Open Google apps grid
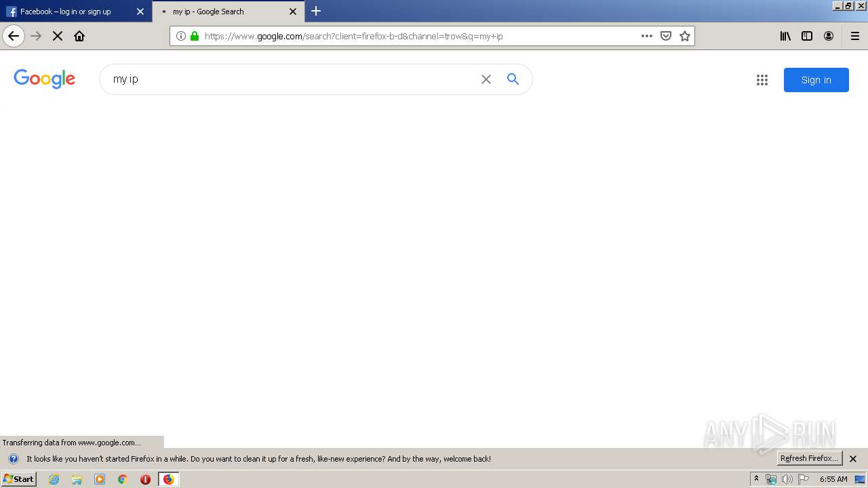Viewport: 868px width, 488px height. (x=762, y=80)
